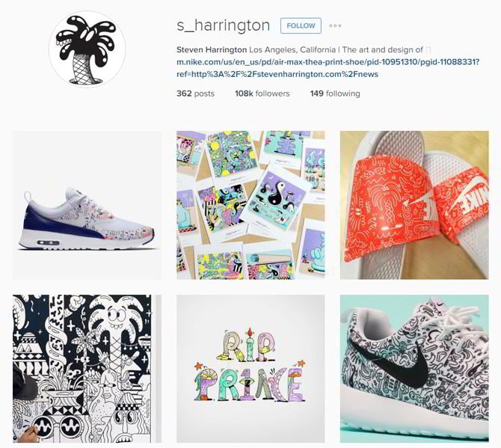Click the 362 posts count
Viewport: 501px width, 448px height.
[x=195, y=93]
